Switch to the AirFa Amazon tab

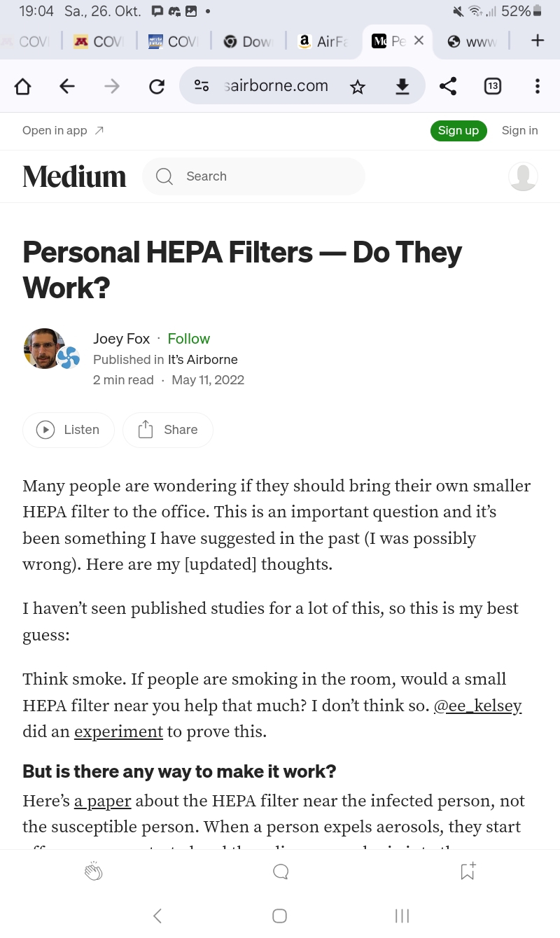323,41
